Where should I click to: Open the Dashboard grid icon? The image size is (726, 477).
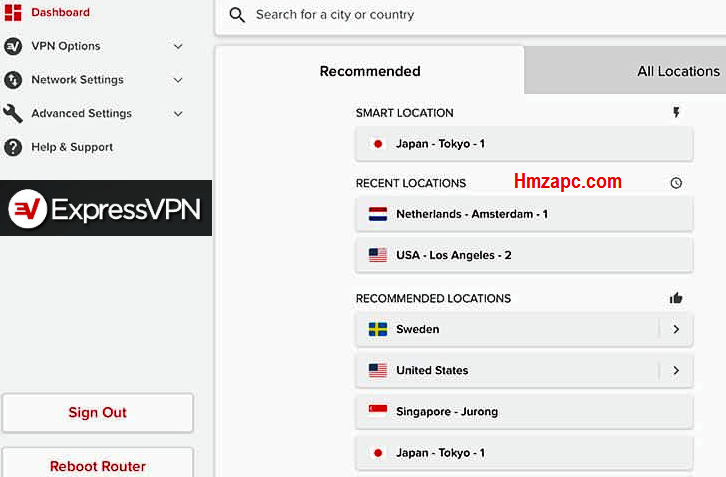(x=13, y=13)
